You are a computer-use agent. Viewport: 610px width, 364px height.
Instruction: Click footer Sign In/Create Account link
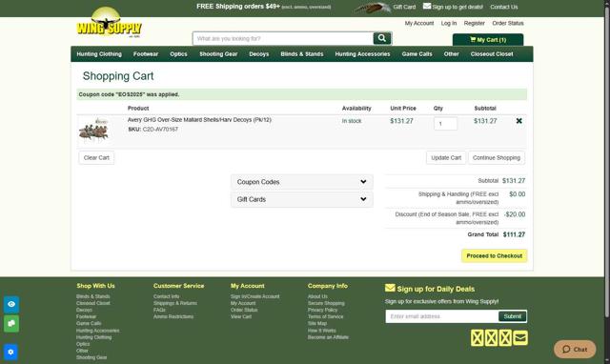[254, 296]
